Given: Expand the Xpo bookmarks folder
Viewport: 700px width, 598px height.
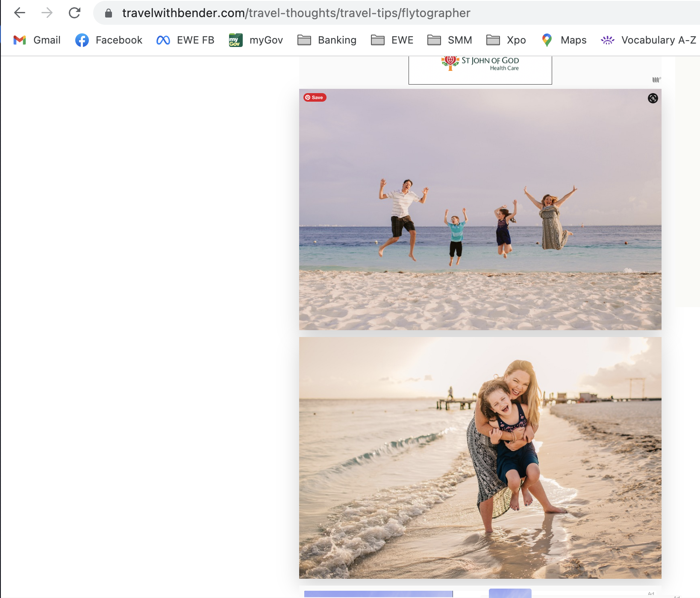Looking at the screenshot, I should pyautogui.click(x=506, y=40).
